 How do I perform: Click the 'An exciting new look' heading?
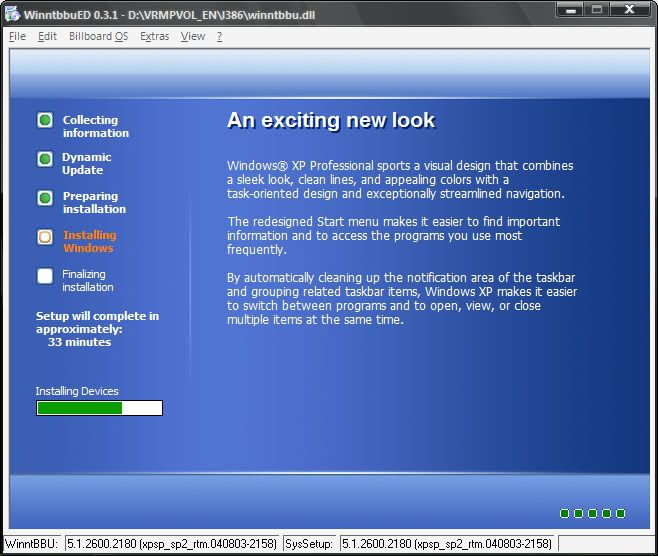(331, 121)
